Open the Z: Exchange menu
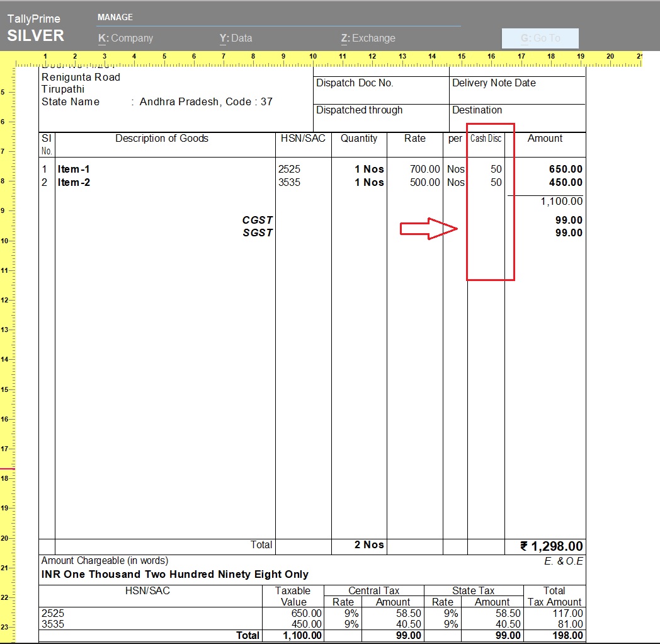660x644 pixels. (368, 38)
